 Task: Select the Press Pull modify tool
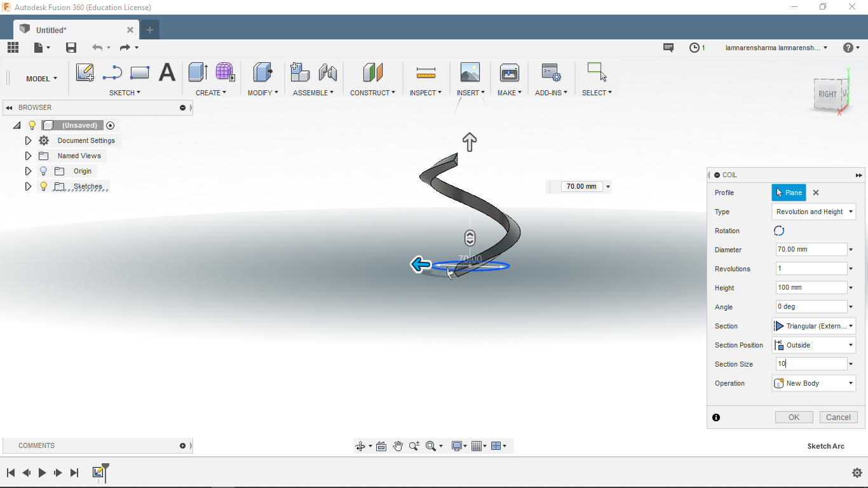click(262, 72)
